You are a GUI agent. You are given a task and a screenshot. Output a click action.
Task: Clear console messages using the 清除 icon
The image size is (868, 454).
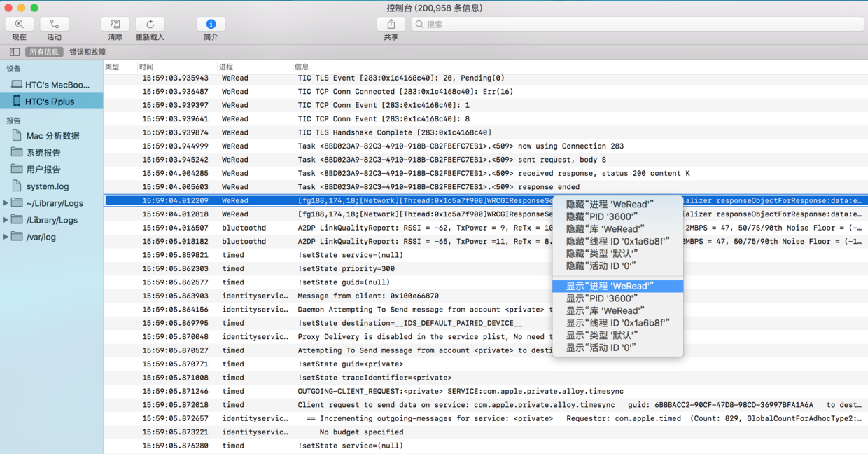click(x=115, y=23)
